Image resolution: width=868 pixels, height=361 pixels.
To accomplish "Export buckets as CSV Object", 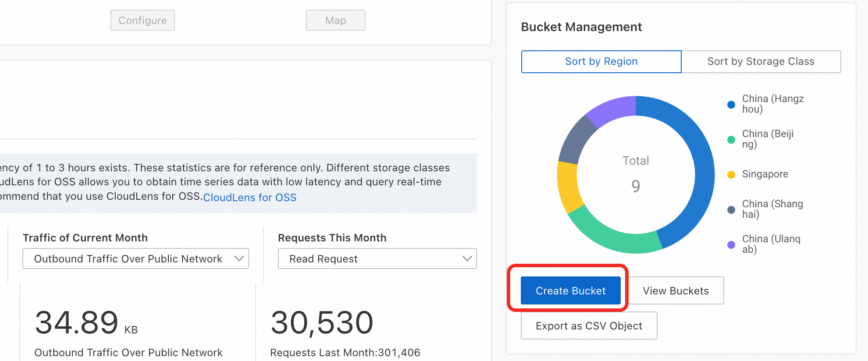I will tap(589, 326).
